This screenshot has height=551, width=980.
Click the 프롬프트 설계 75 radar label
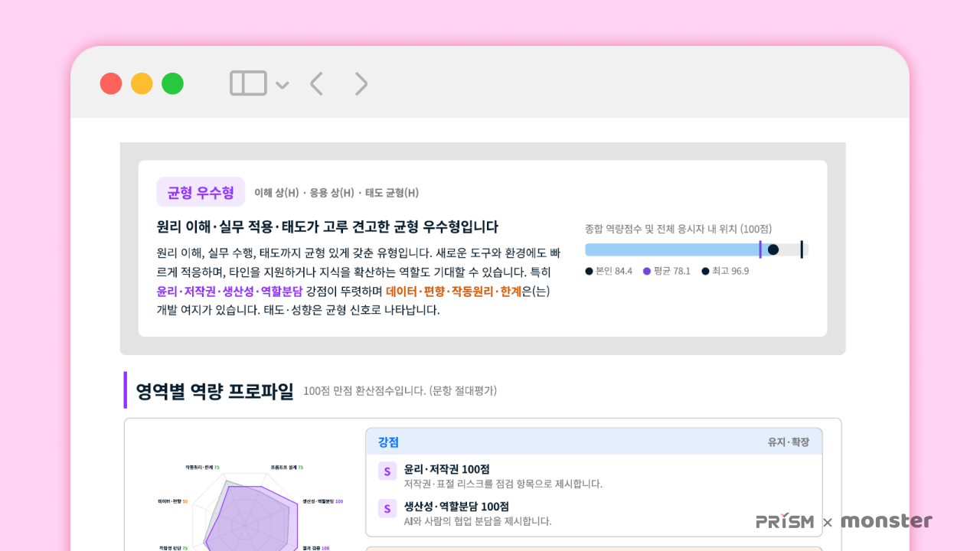pyautogui.click(x=287, y=467)
